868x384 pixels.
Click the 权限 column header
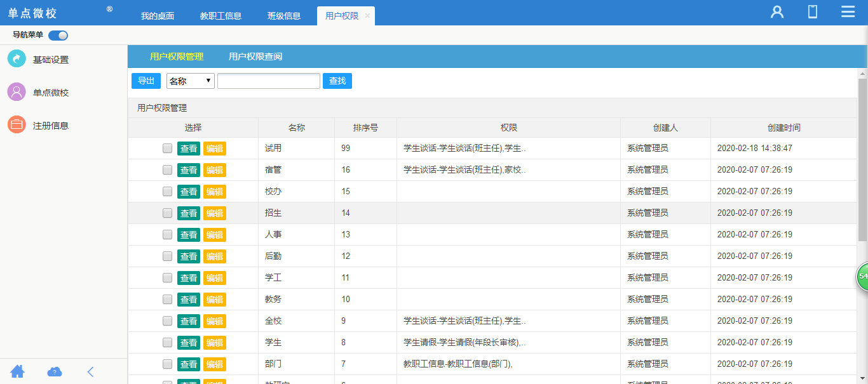tap(508, 128)
